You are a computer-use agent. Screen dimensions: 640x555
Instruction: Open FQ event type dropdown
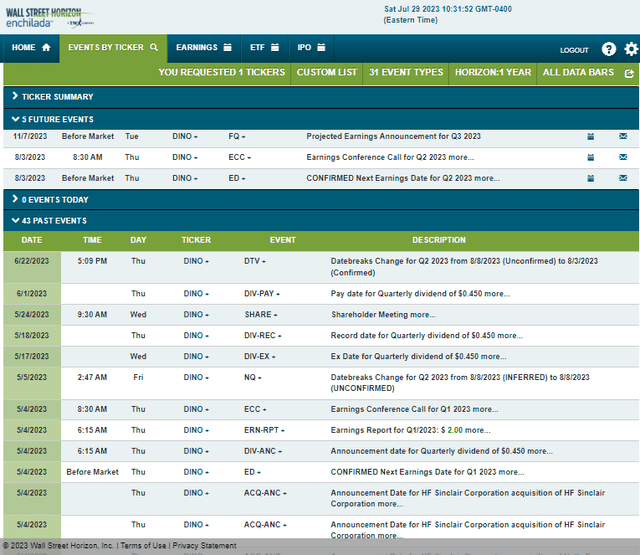pos(237,136)
